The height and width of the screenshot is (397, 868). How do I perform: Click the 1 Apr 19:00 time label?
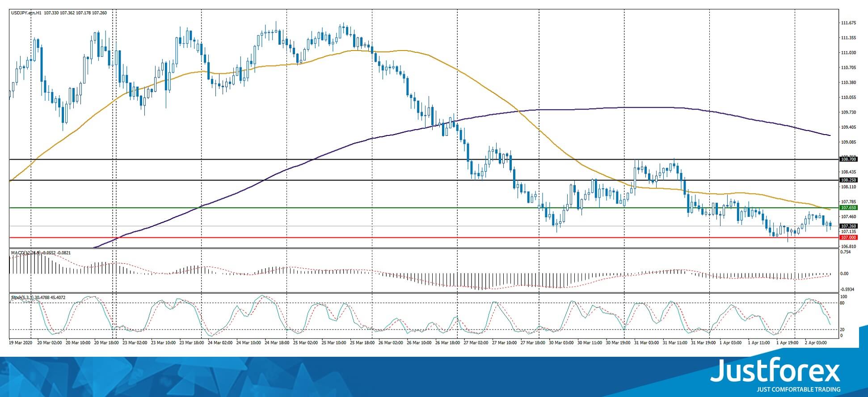[788, 343]
